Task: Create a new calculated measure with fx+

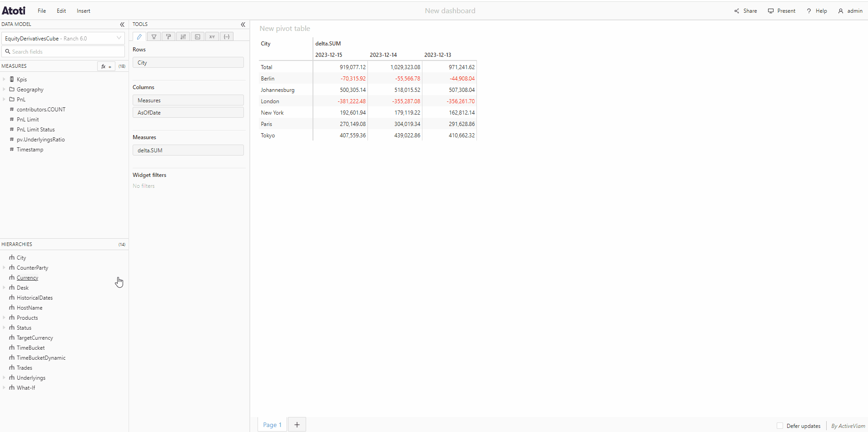Action: click(106, 66)
